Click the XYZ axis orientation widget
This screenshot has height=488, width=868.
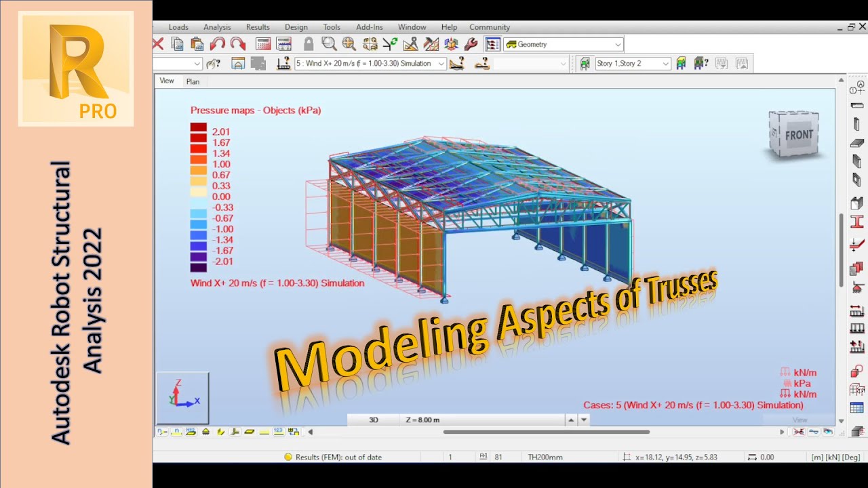click(182, 399)
